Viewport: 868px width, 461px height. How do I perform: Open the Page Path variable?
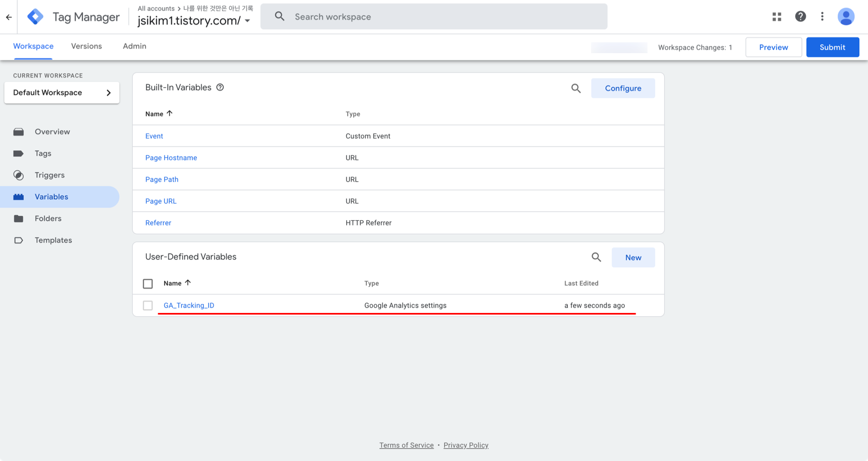point(161,180)
